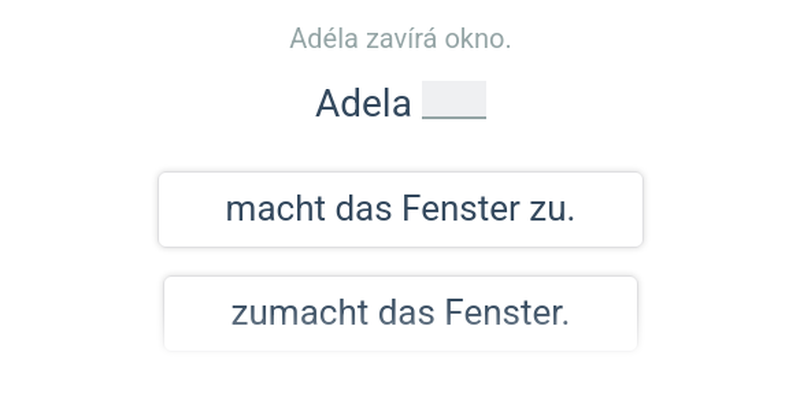This screenshot has height=400, width=800.
Task: Pick the first answer choice button
Action: click(400, 210)
